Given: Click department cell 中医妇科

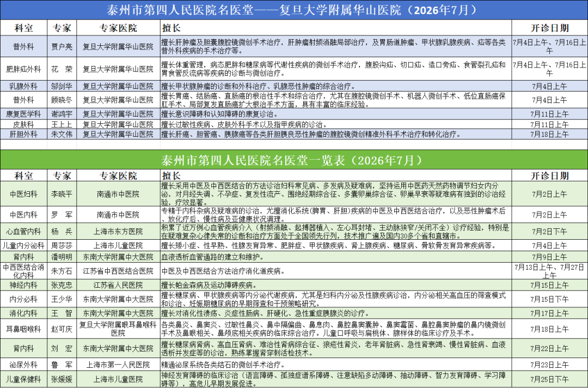Looking at the screenshot, I should tap(23, 194).
